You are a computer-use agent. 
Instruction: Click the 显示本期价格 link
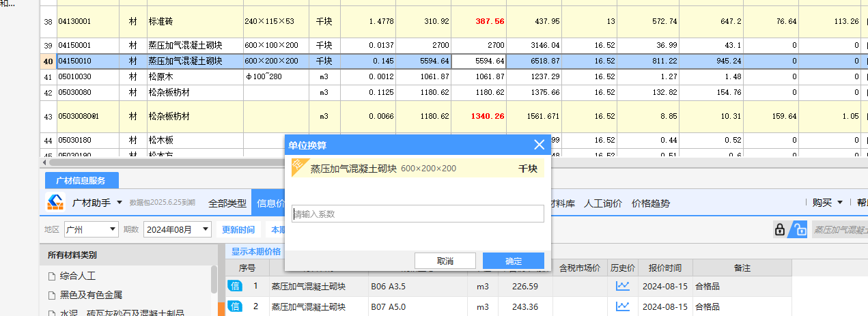[x=256, y=251]
